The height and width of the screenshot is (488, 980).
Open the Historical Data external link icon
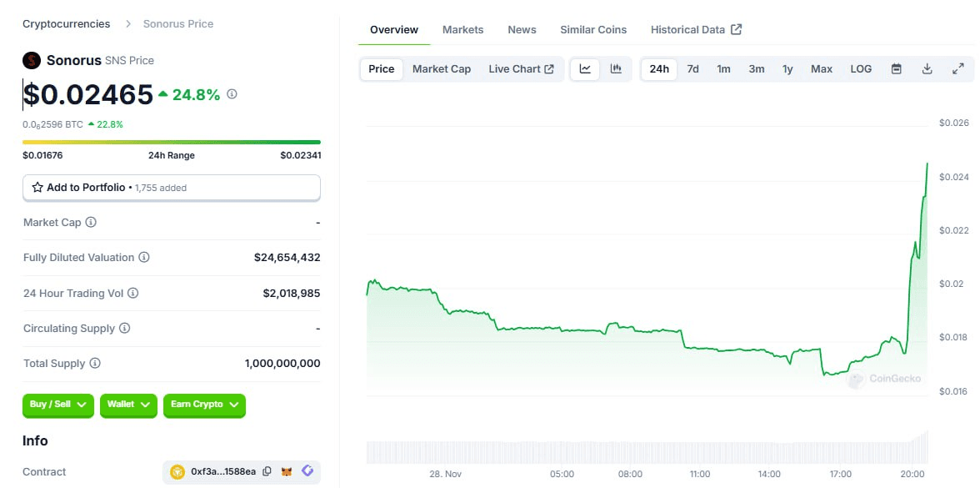(x=737, y=29)
